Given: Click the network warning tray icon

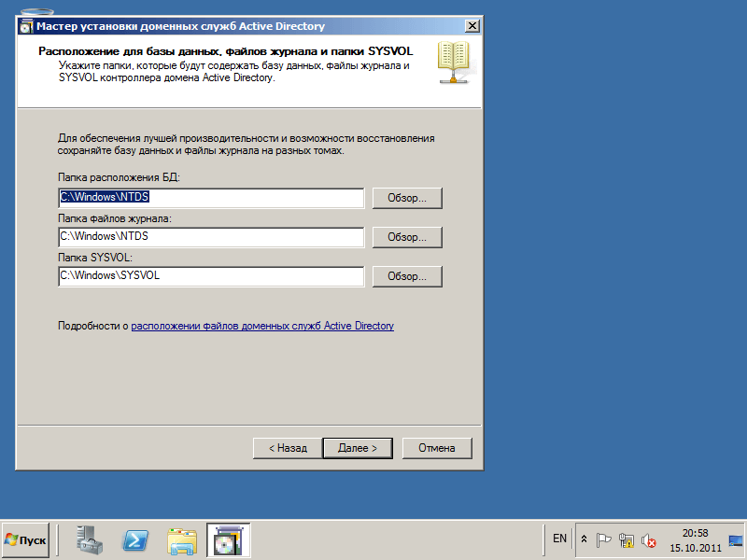Looking at the screenshot, I should click(626, 540).
